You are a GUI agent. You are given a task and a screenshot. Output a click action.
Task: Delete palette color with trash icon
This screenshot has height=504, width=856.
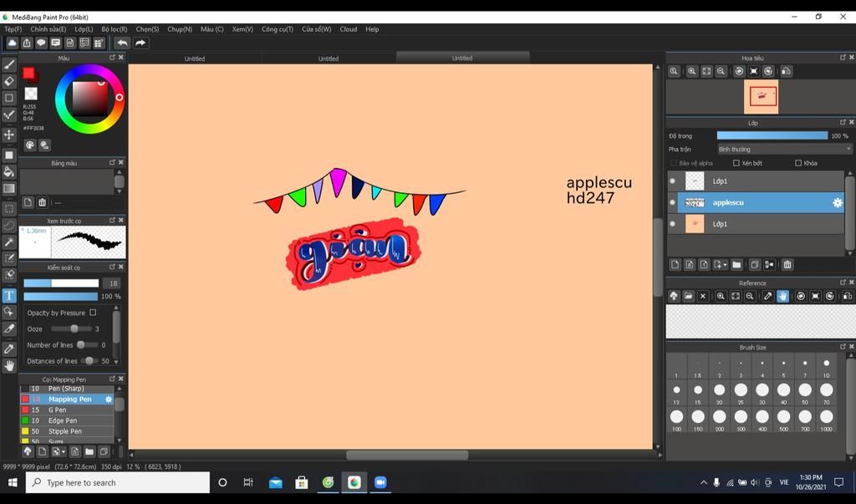coord(42,202)
